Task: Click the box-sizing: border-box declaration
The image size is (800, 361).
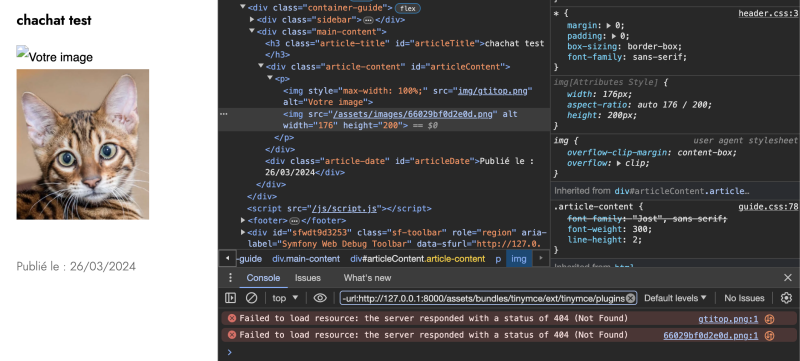Action: tap(624, 46)
